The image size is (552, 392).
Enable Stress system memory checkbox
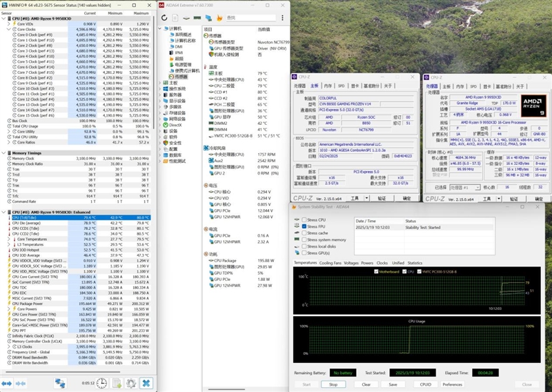point(304,240)
